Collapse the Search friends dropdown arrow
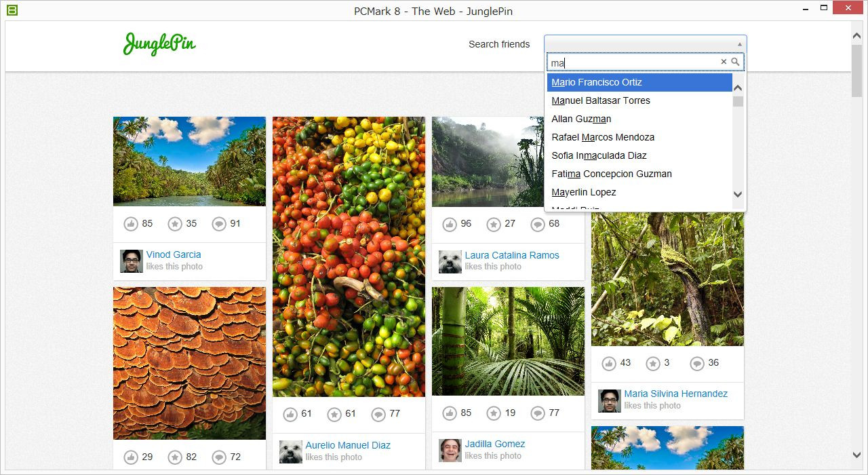 739,44
